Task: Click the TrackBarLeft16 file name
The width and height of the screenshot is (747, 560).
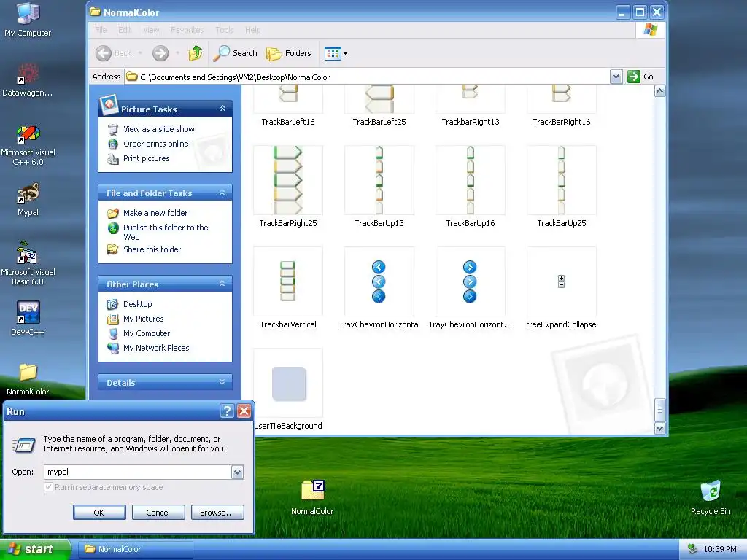Action: 287,122
